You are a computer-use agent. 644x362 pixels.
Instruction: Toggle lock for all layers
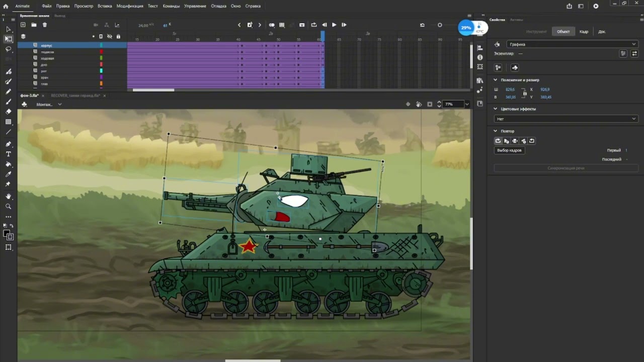pos(118,36)
